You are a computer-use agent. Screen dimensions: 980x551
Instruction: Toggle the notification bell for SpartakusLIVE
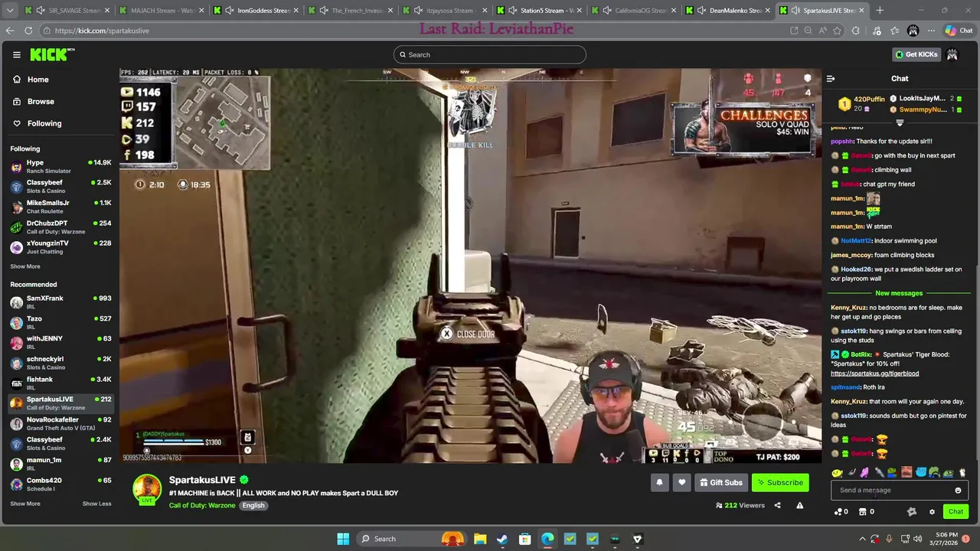click(659, 483)
